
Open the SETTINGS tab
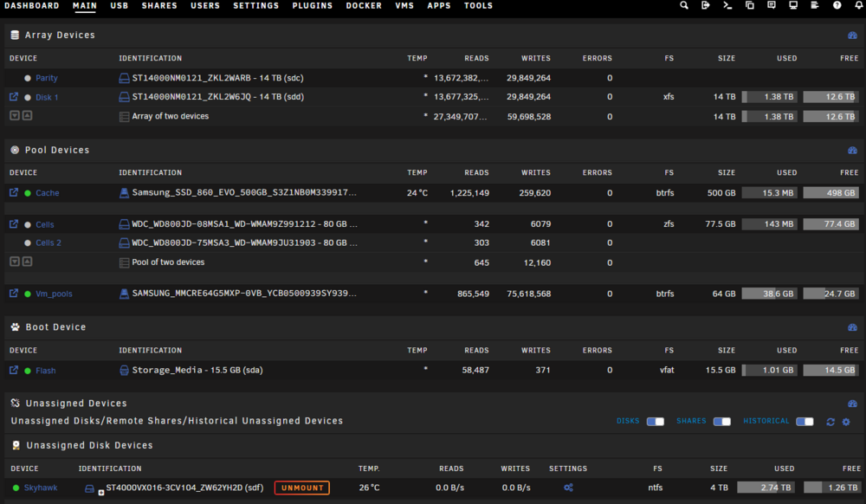(x=255, y=5)
